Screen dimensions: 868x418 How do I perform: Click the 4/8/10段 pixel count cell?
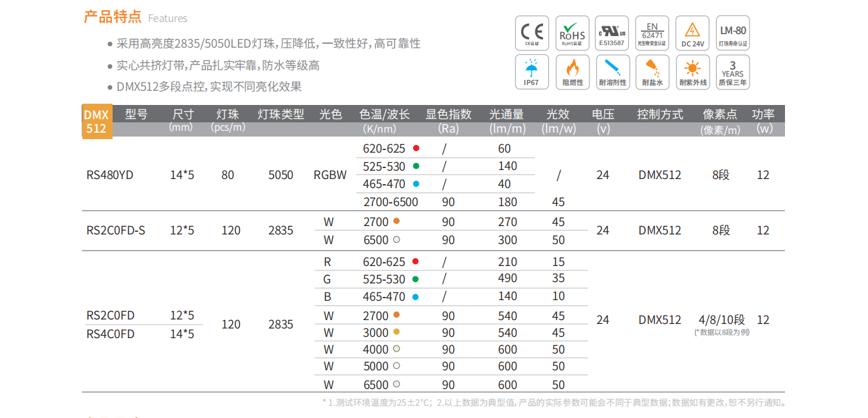pyautogui.click(x=721, y=320)
